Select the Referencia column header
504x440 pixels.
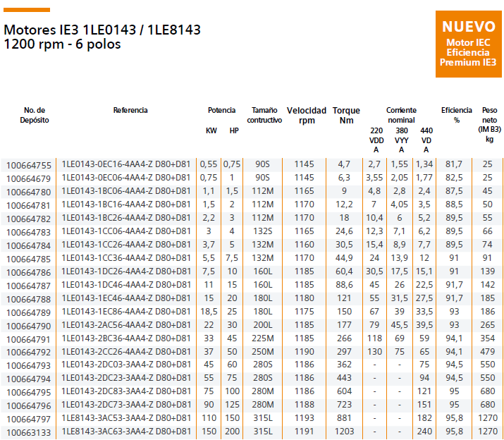tap(130, 111)
